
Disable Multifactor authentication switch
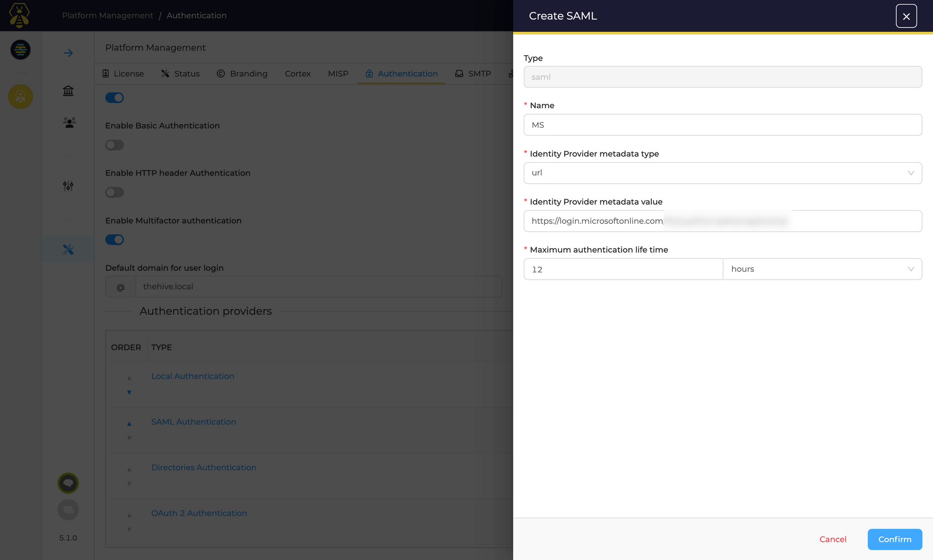[x=114, y=240]
